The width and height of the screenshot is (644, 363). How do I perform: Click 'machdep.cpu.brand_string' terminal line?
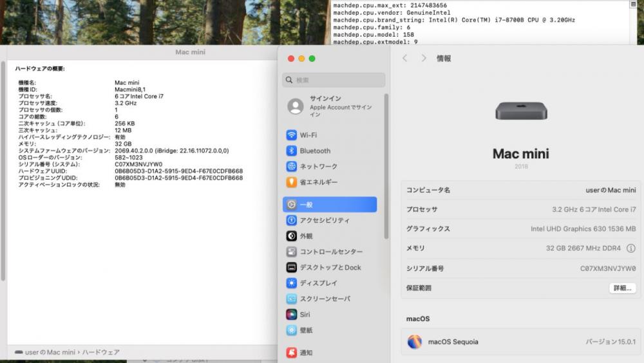pos(454,20)
